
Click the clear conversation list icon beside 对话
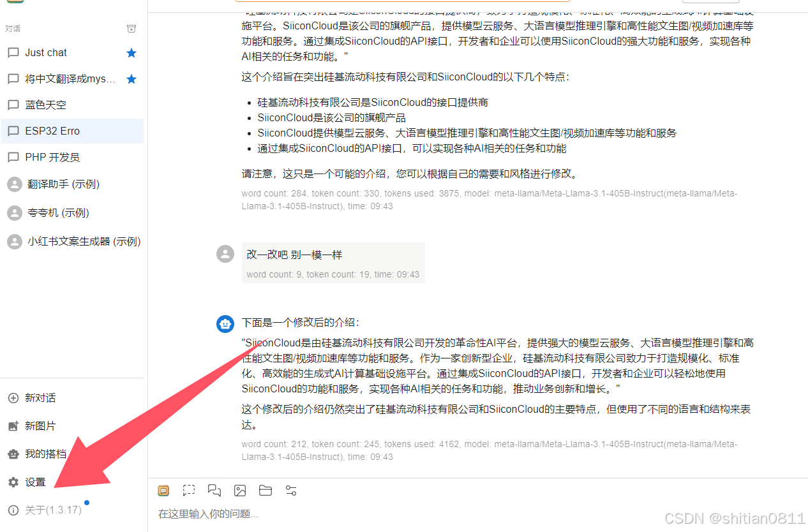coord(131,29)
